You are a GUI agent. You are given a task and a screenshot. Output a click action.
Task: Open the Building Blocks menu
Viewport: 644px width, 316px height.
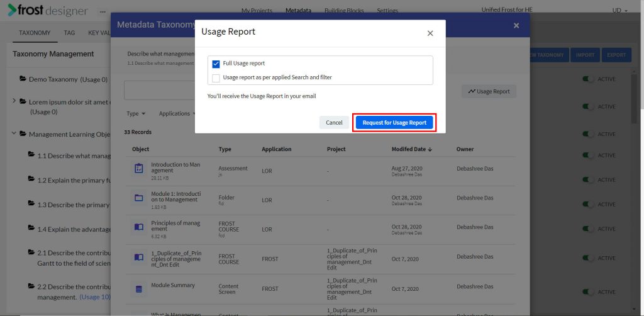[x=344, y=11]
